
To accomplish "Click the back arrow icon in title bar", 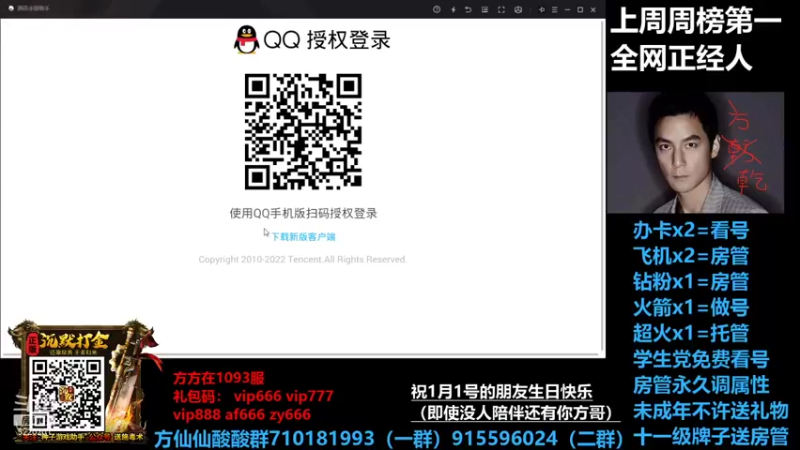I will (468, 10).
